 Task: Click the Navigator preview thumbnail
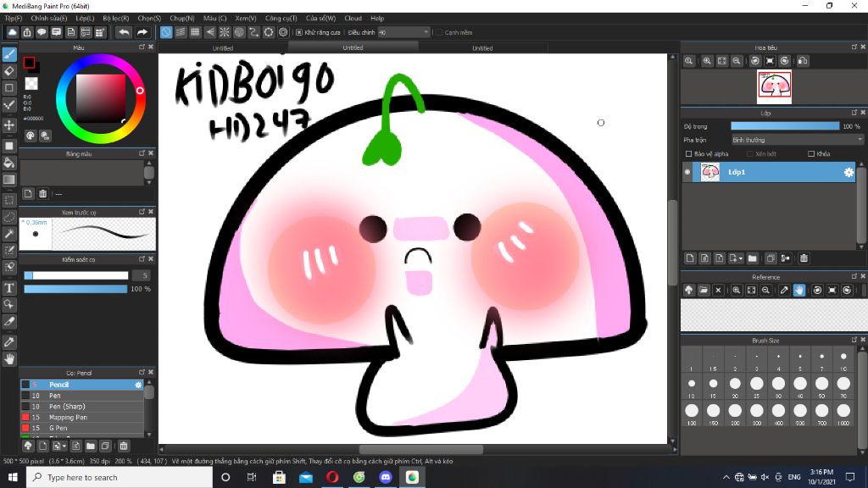tap(774, 87)
